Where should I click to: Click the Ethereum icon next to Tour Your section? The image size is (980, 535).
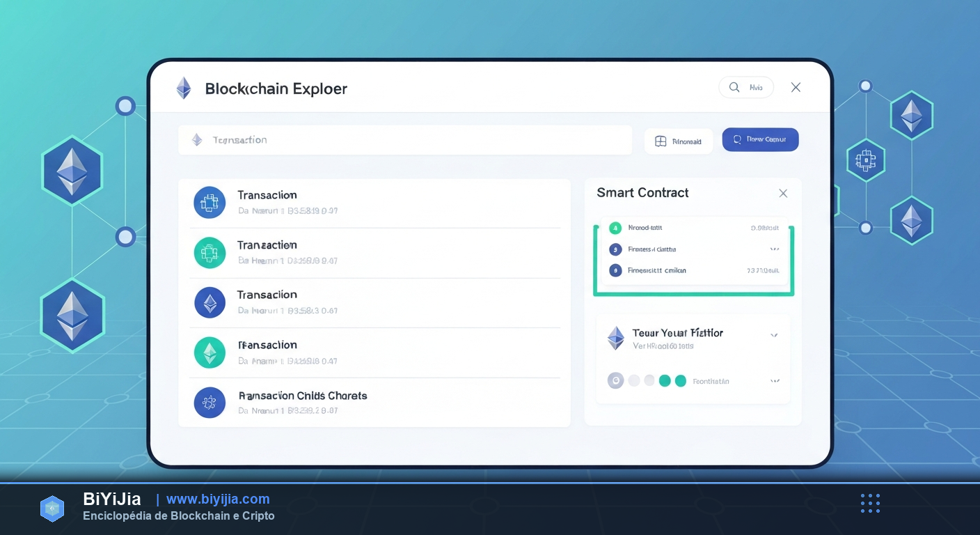click(x=615, y=337)
